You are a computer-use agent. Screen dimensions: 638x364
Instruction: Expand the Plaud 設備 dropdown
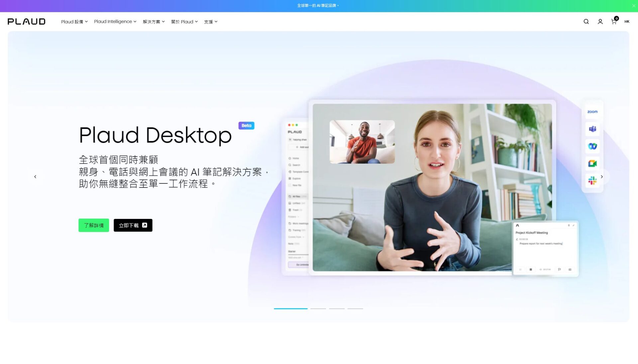74,22
